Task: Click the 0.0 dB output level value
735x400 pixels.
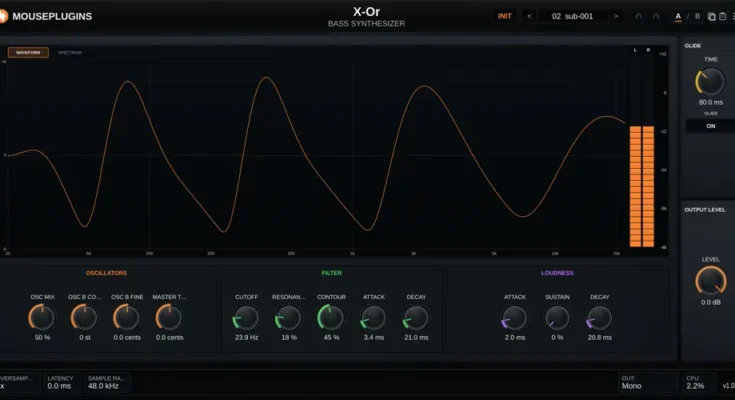Action: click(x=711, y=302)
